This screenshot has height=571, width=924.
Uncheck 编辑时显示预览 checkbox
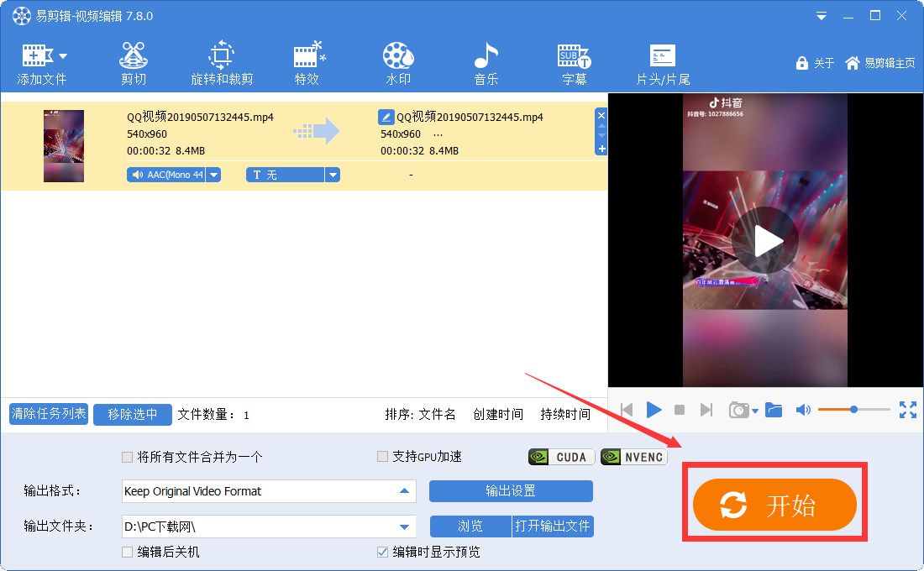(382, 552)
